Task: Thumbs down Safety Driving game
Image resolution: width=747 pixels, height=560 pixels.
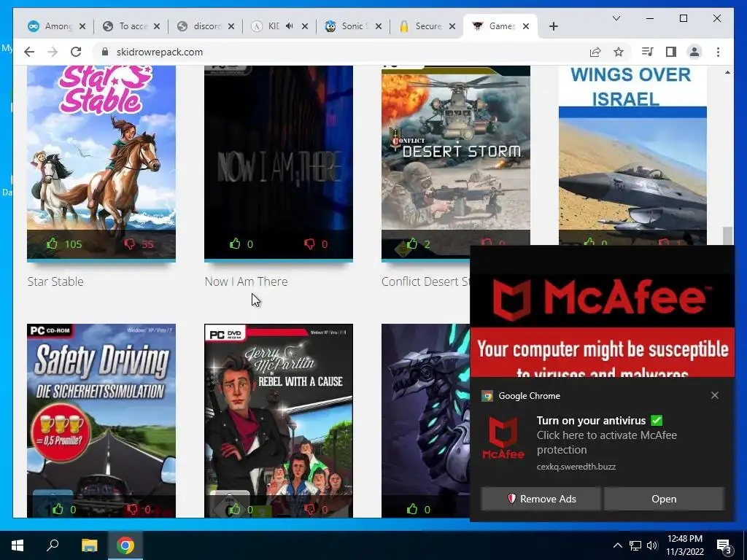Action: pos(133,509)
